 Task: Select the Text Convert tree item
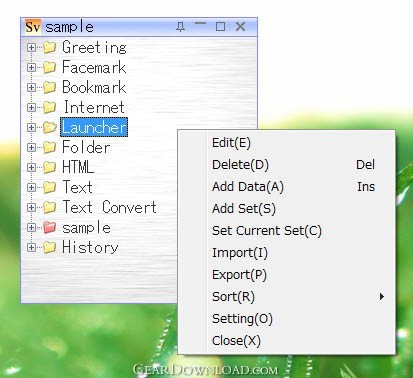110,207
